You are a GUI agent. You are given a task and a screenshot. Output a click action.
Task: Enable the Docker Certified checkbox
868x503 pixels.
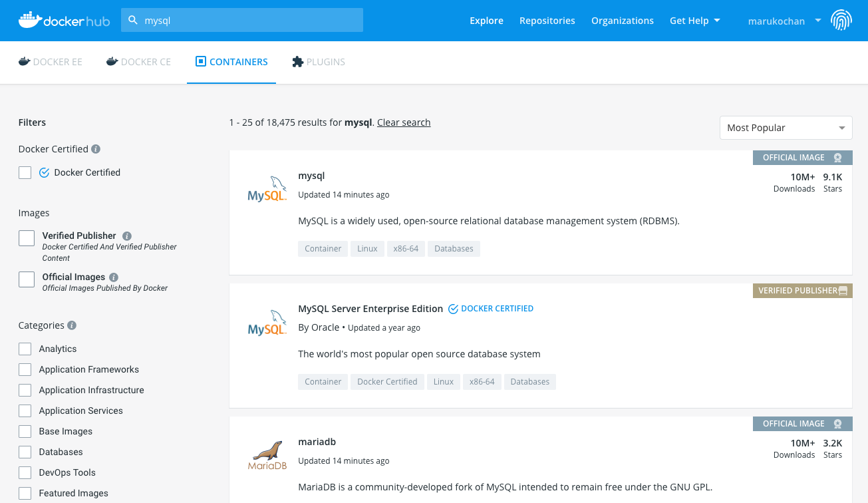[x=25, y=173]
